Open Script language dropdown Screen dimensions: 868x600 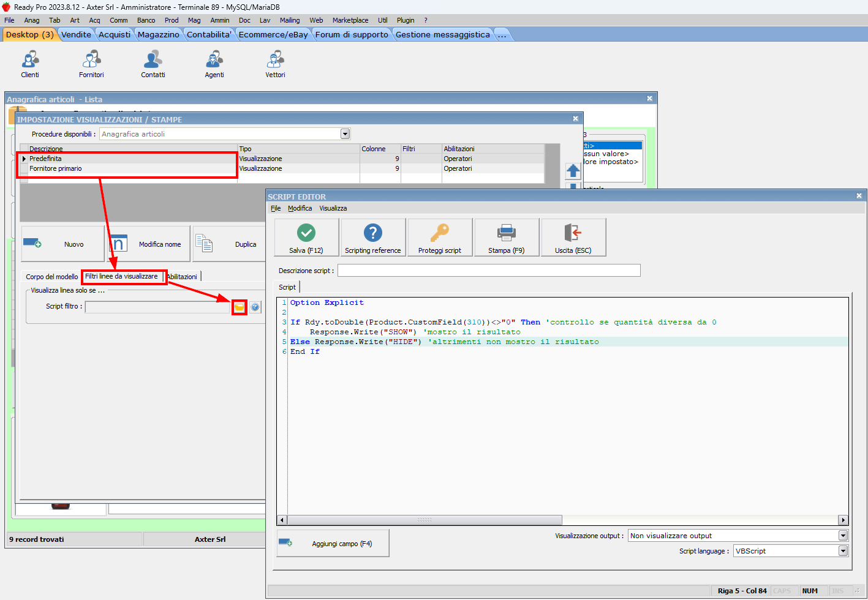(x=843, y=551)
